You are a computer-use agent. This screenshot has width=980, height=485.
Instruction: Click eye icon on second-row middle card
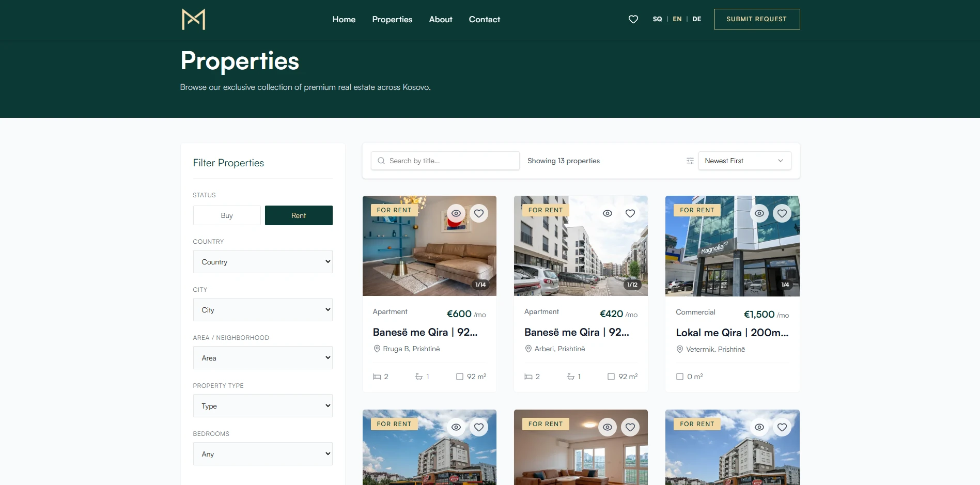coord(608,427)
